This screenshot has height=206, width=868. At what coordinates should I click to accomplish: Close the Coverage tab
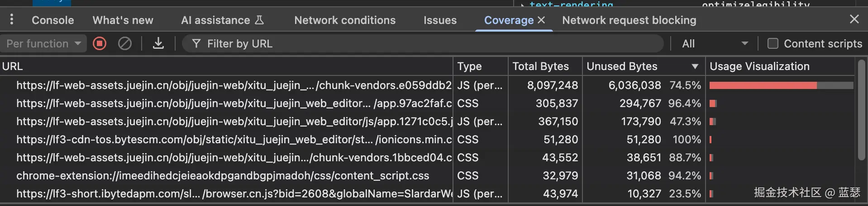click(x=541, y=20)
